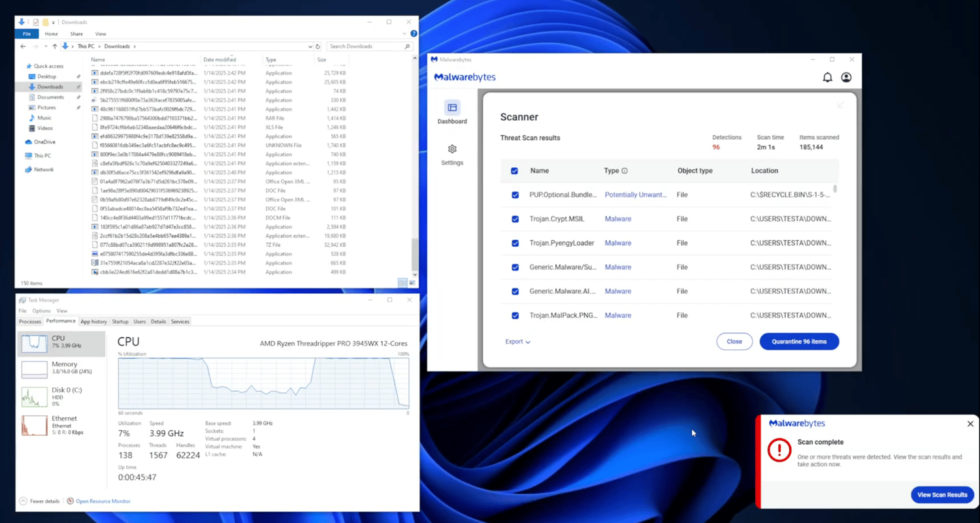The image size is (980, 523).
Task: Open Pictures folder in navigation pane
Action: (x=46, y=107)
